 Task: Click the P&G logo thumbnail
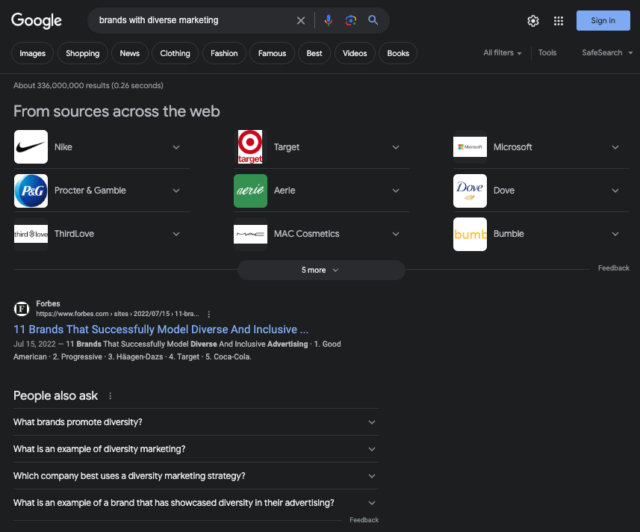pos(31,191)
